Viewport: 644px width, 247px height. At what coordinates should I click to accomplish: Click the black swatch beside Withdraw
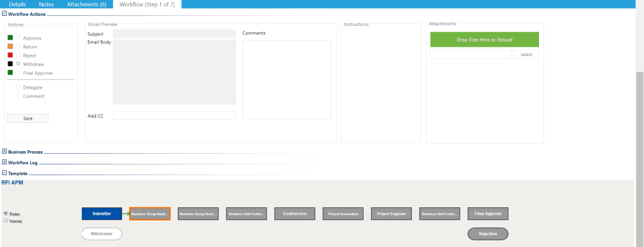(x=10, y=64)
